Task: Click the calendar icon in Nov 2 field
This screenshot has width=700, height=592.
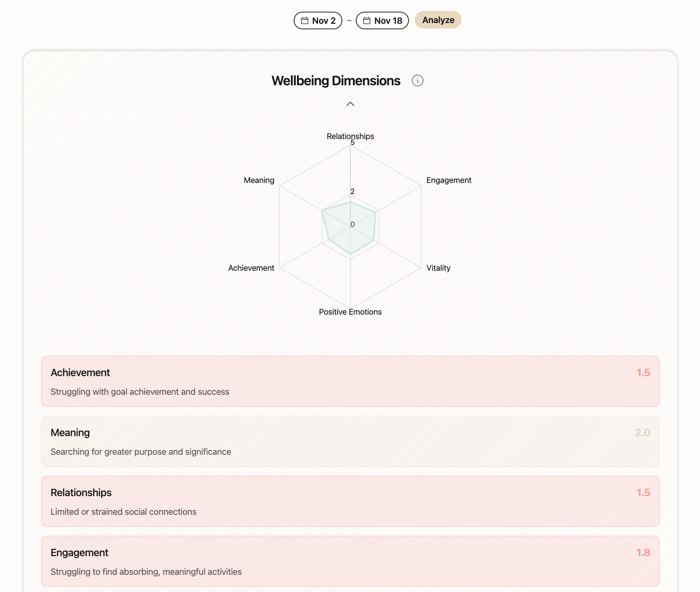Action: [304, 20]
